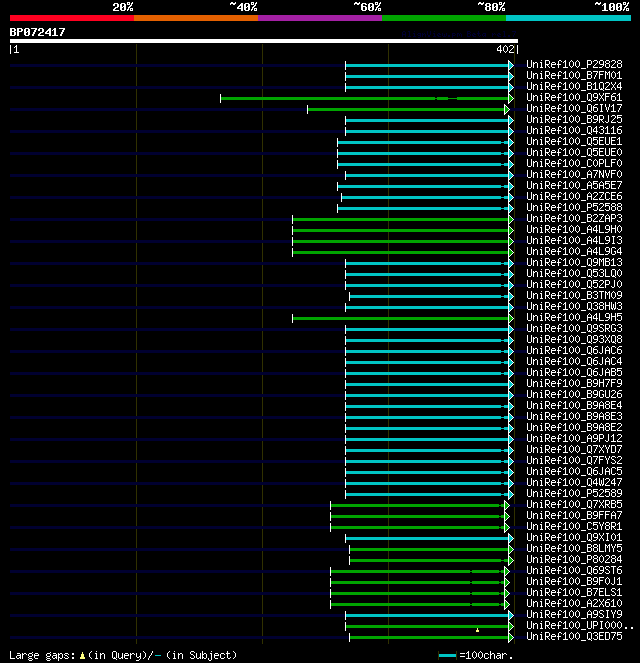The image size is (640, 663).
Task: Select UniRef100_Q9XF61 subject name
Action: click(574, 97)
